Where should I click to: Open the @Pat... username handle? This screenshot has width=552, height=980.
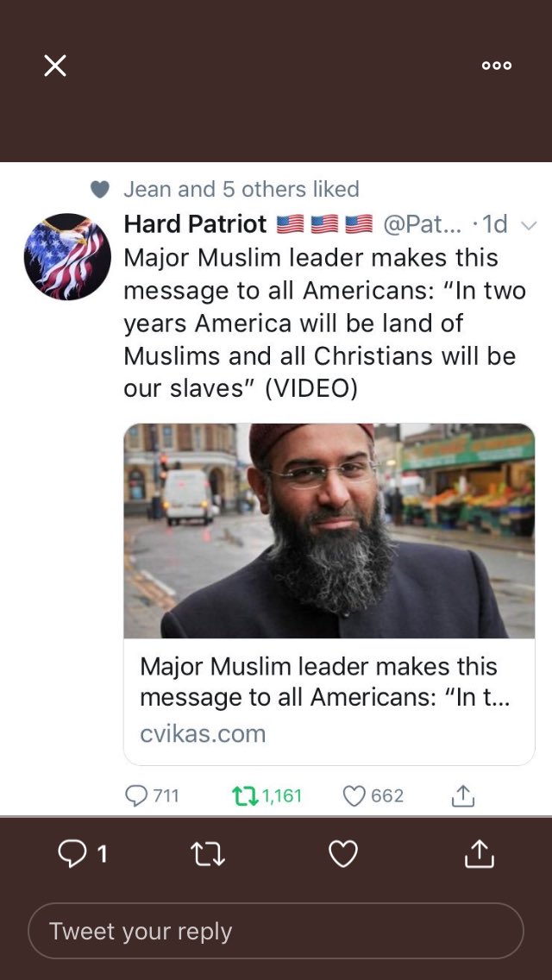(422, 223)
